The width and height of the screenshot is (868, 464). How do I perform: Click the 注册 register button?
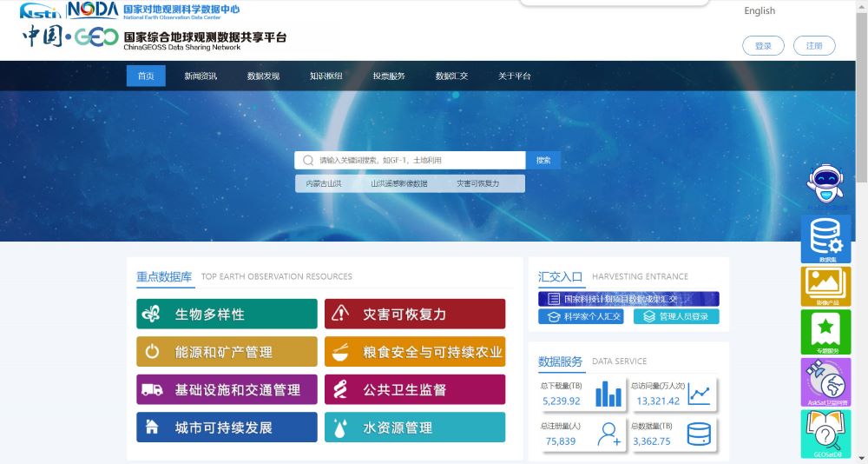coord(814,46)
